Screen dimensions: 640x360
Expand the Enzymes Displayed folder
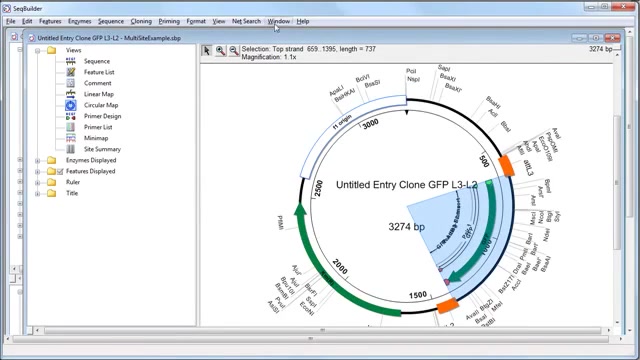[38, 160]
